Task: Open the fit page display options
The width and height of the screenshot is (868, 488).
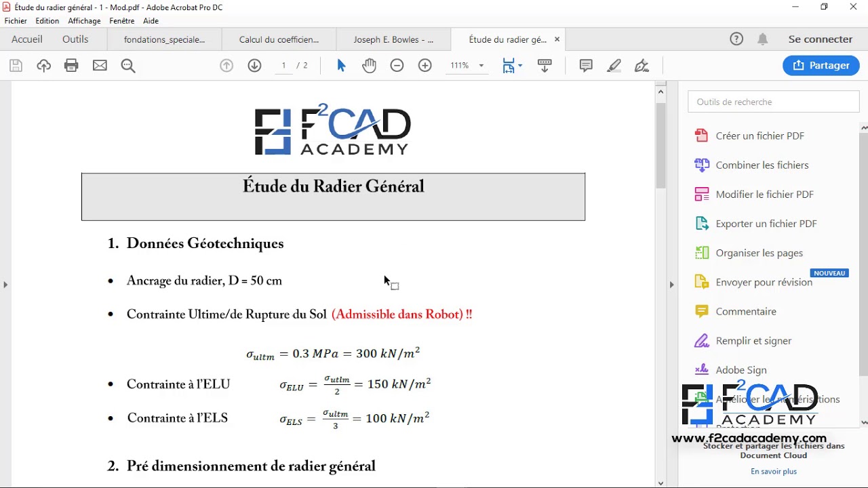Action: (x=512, y=66)
